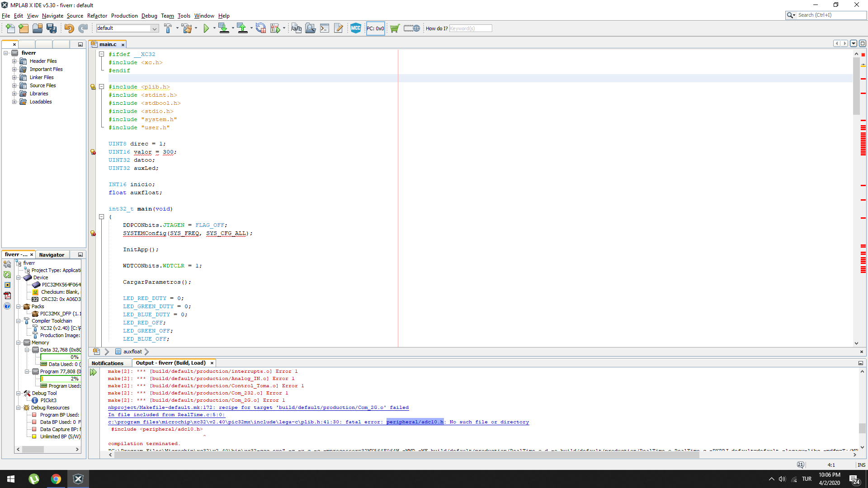The height and width of the screenshot is (488, 868).
Task: Open the Windows Start menu
Action: click(11, 479)
